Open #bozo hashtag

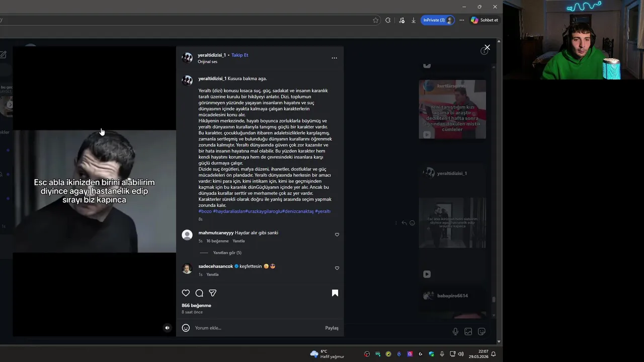pyautogui.click(x=205, y=211)
